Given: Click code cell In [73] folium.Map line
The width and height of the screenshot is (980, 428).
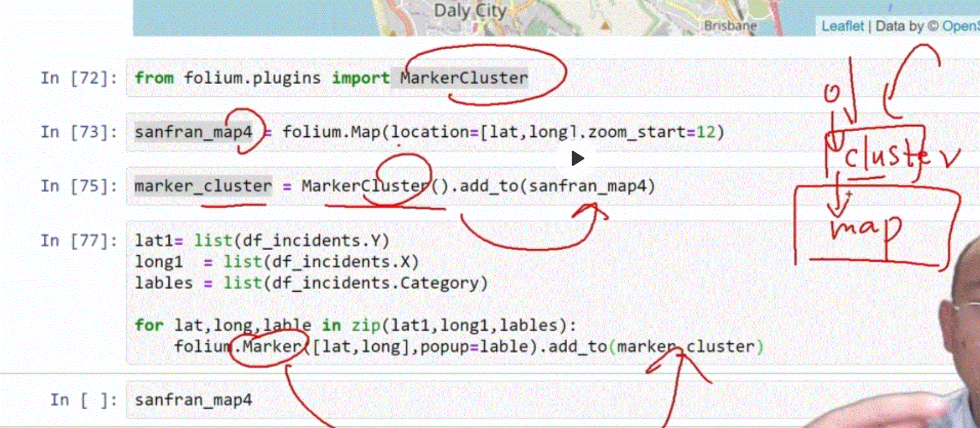Looking at the screenshot, I should 429,132.
